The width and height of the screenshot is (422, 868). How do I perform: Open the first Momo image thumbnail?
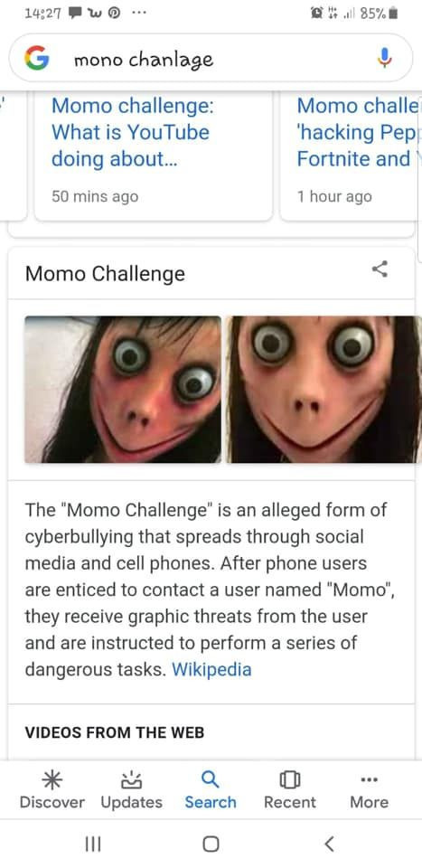[123, 389]
